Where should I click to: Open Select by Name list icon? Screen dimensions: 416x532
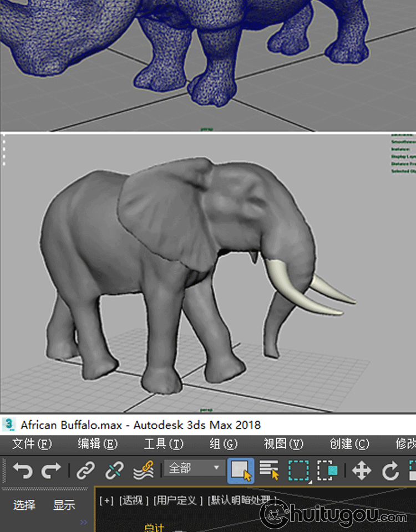tap(269, 471)
